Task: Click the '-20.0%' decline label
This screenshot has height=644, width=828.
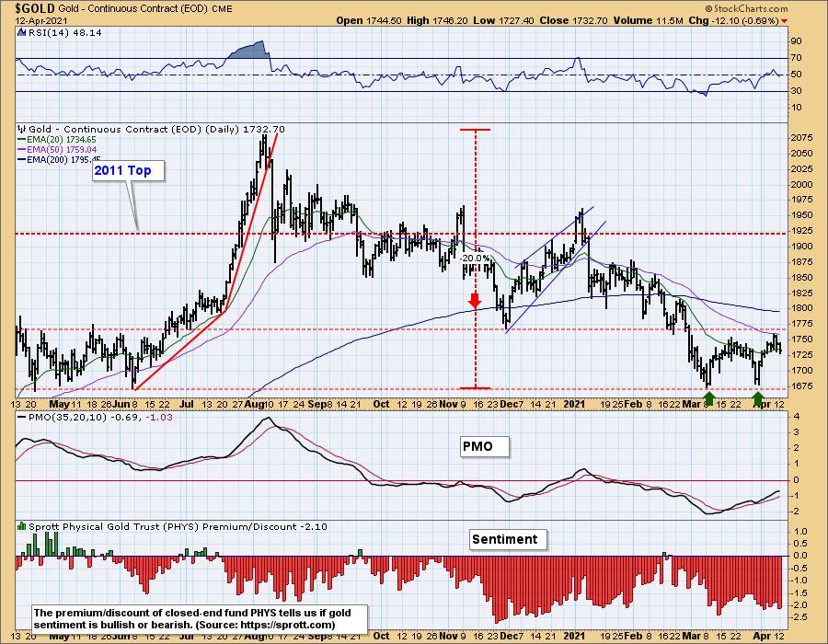Action: (x=474, y=259)
